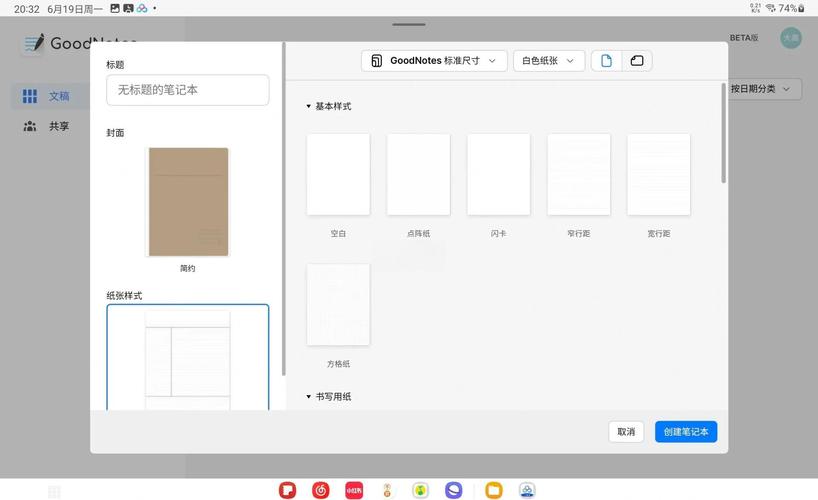818x500 pixels.
Task: Click the GoodNotes logo in the header
Action: click(81, 43)
